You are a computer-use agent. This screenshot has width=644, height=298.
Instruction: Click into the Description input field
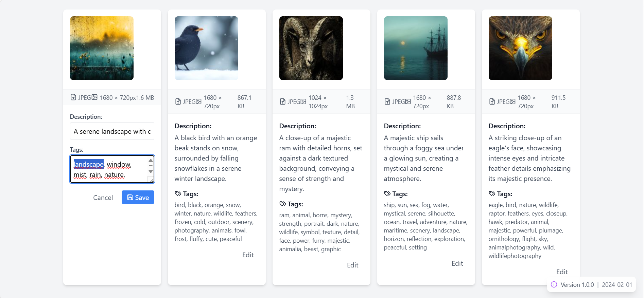[x=112, y=131]
